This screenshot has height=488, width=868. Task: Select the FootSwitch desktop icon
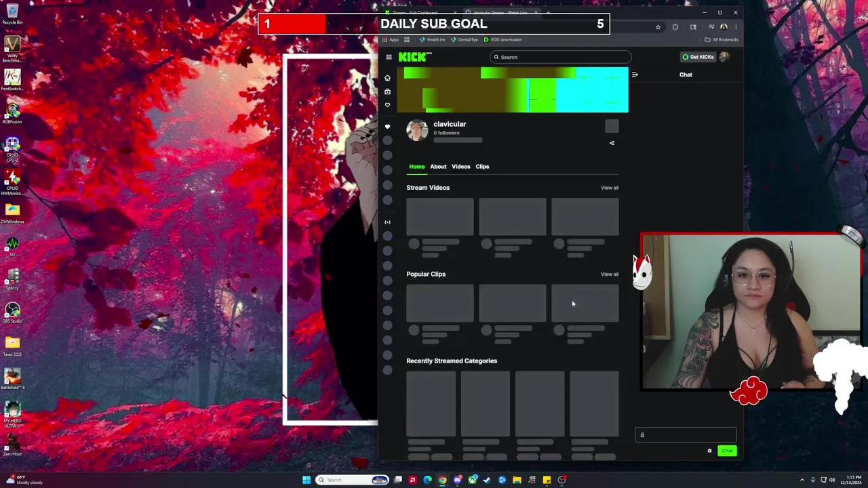click(x=12, y=80)
